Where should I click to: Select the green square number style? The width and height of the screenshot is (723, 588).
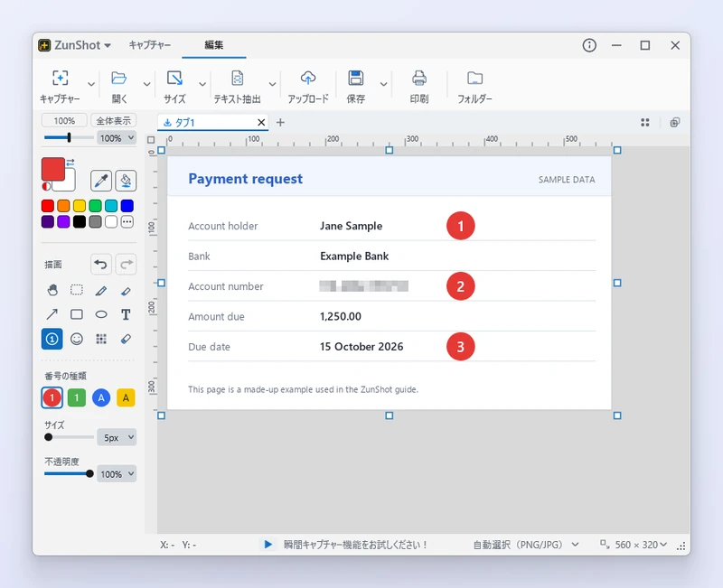[77, 397]
